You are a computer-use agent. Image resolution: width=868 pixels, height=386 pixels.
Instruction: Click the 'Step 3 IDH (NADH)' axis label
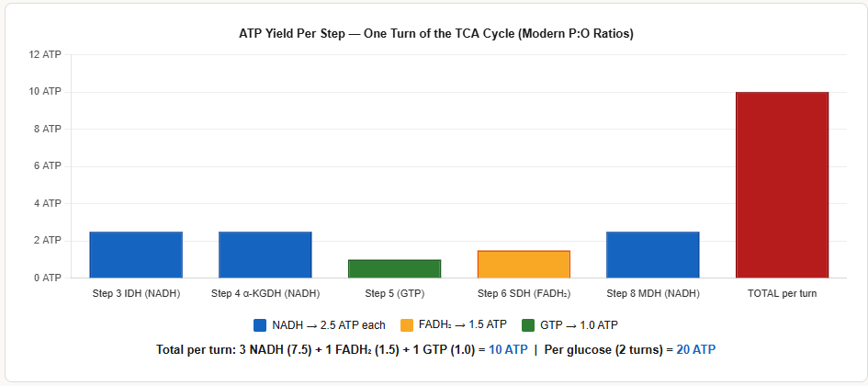coord(136,294)
